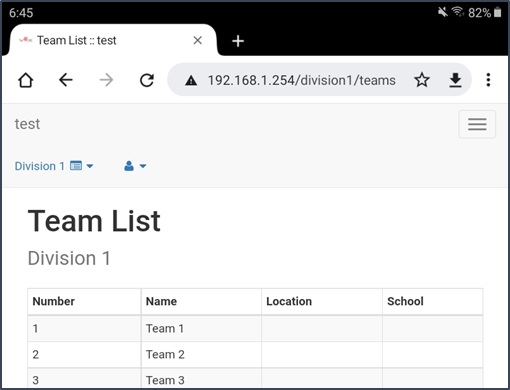This screenshot has height=390, width=510.
Task: Select the Team List :: test tab
Action: [x=113, y=40]
